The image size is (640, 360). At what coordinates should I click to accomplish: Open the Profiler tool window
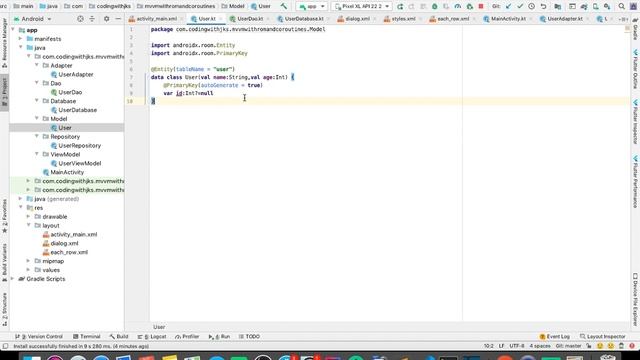pyautogui.click(x=187, y=337)
